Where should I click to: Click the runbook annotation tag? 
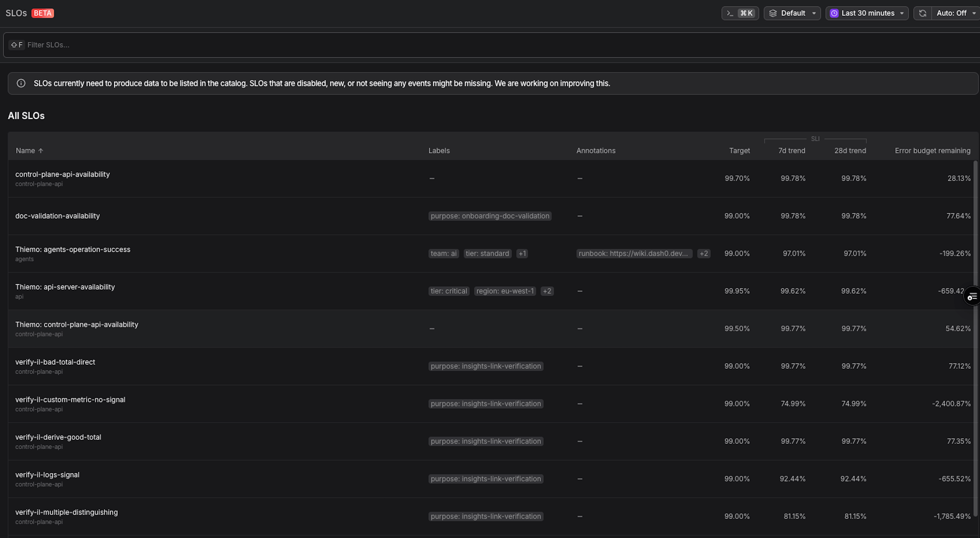click(634, 254)
